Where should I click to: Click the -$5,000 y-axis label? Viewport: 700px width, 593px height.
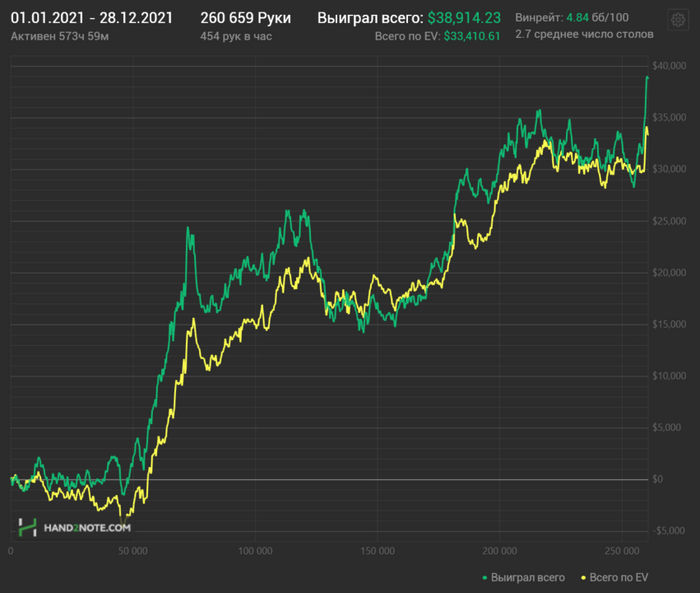coord(669,531)
